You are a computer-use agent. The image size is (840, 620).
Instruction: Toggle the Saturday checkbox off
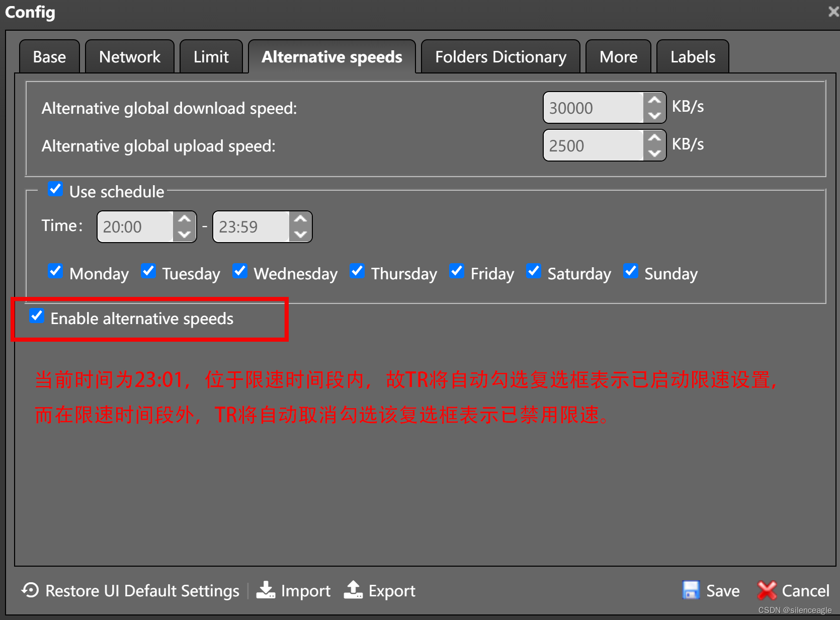[x=533, y=271]
